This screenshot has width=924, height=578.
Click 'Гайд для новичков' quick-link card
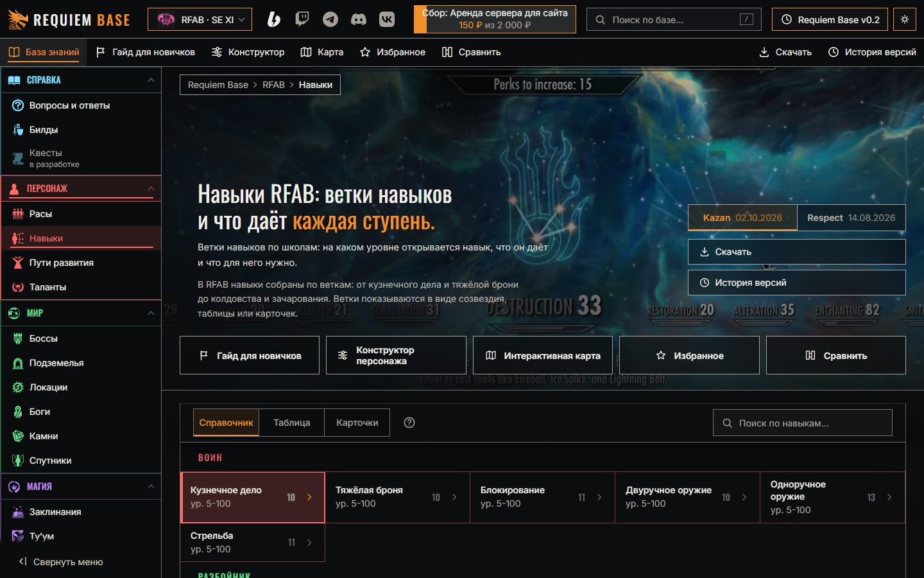click(x=250, y=355)
